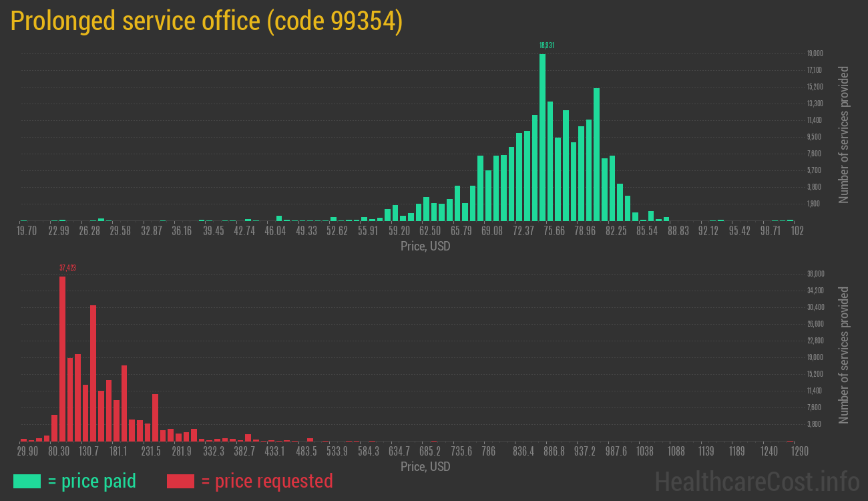Click the HealthcareCost.info watermark link
The image size is (868, 501).
pos(756,481)
